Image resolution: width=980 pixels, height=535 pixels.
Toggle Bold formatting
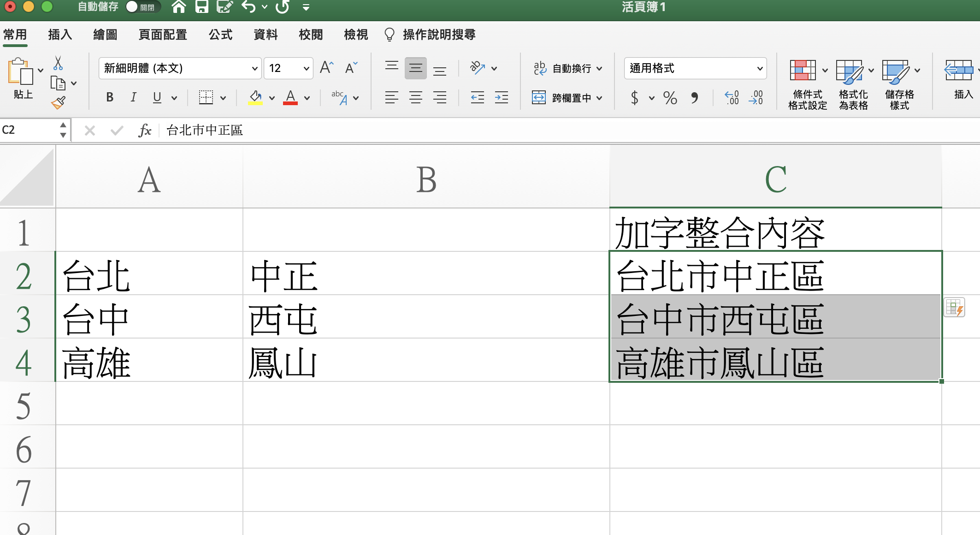pos(110,97)
